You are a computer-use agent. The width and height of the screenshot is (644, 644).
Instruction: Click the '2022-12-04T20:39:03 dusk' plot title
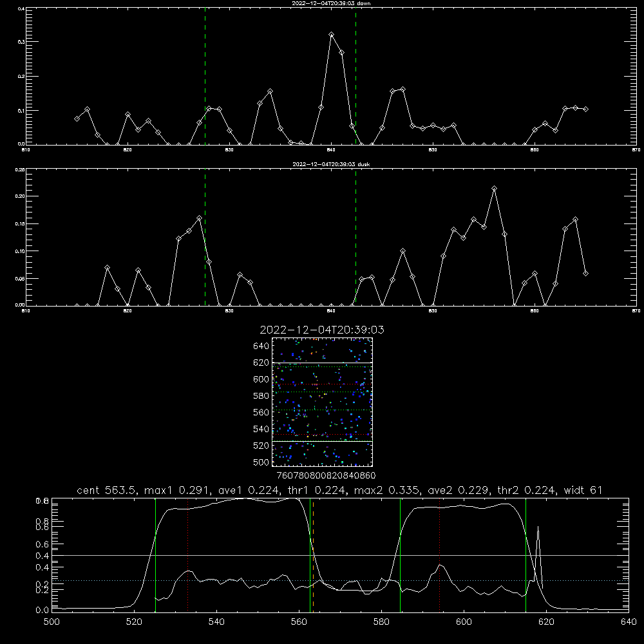331,164
